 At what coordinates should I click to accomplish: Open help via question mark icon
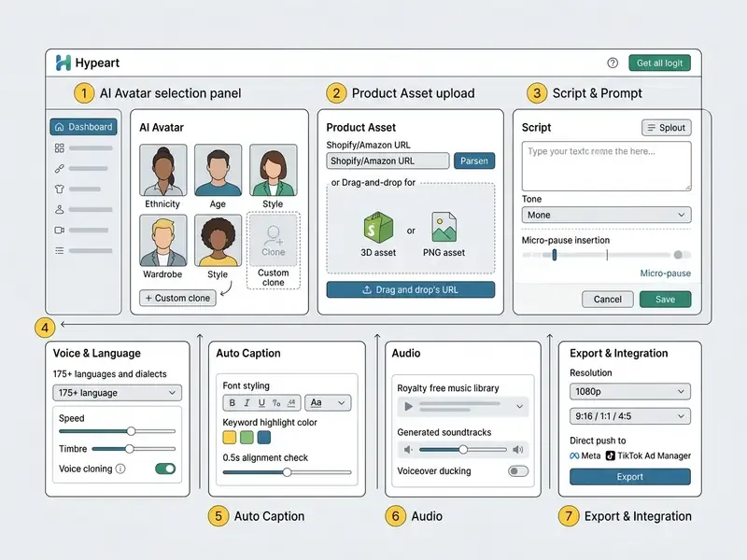tap(613, 63)
